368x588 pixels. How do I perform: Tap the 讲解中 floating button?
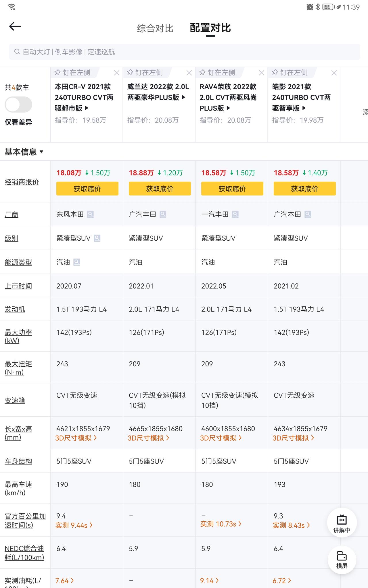click(x=342, y=523)
